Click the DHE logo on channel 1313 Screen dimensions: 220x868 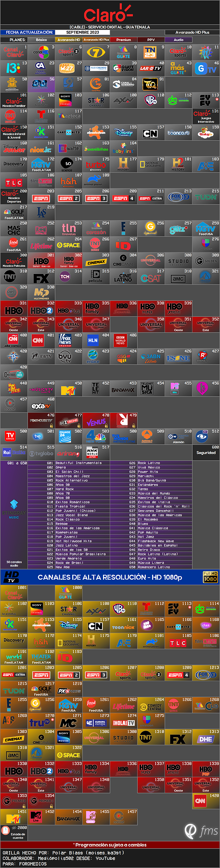[206, 739]
